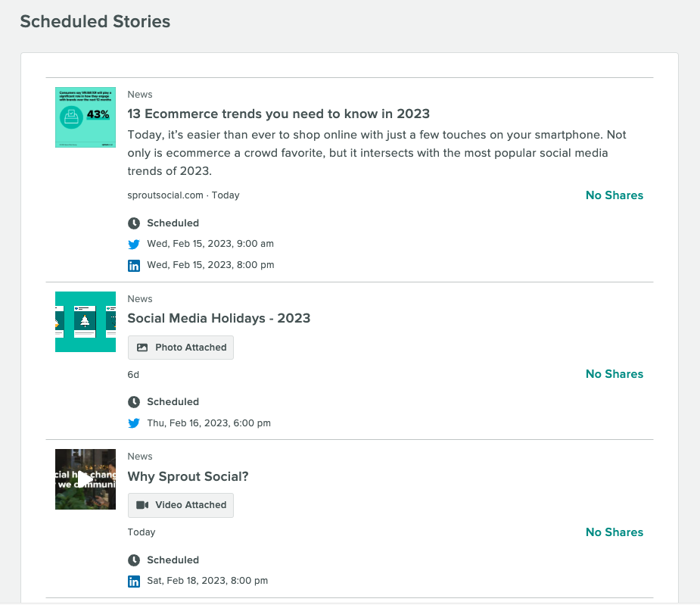Open the 13 Ecommerce trends story thumbnail
This screenshot has width=700, height=605.
pos(86,117)
